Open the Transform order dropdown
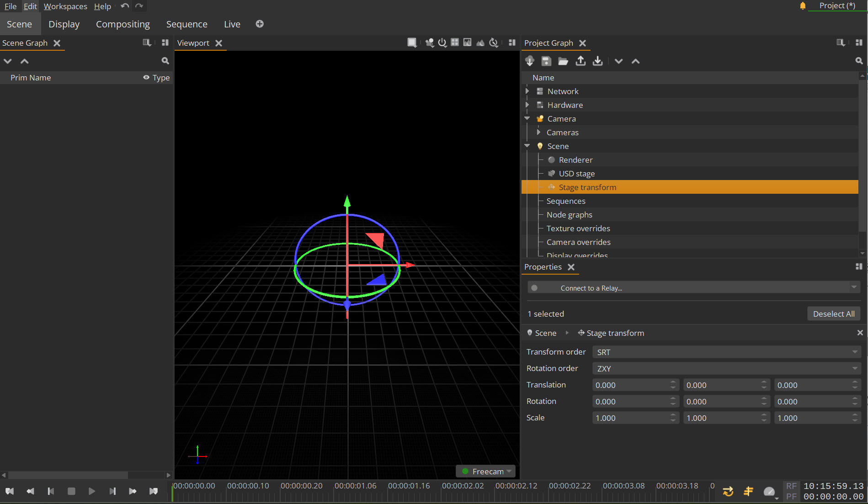This screenshot has width=868, height=504. (726, 352)
